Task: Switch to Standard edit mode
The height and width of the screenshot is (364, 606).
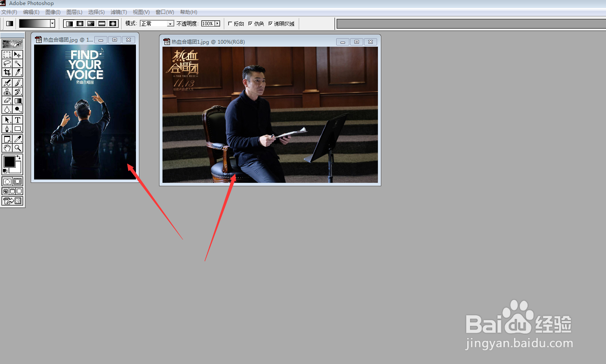Action: [7, 182]
